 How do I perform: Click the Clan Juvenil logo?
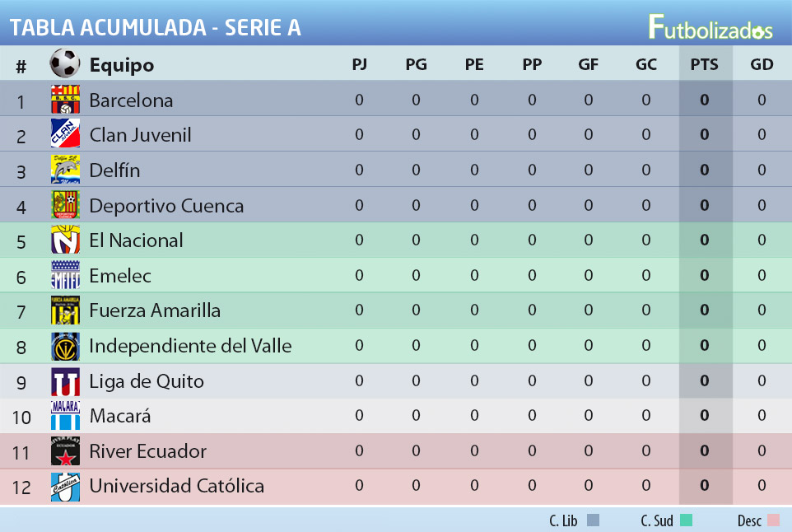[x=65, y=134]
